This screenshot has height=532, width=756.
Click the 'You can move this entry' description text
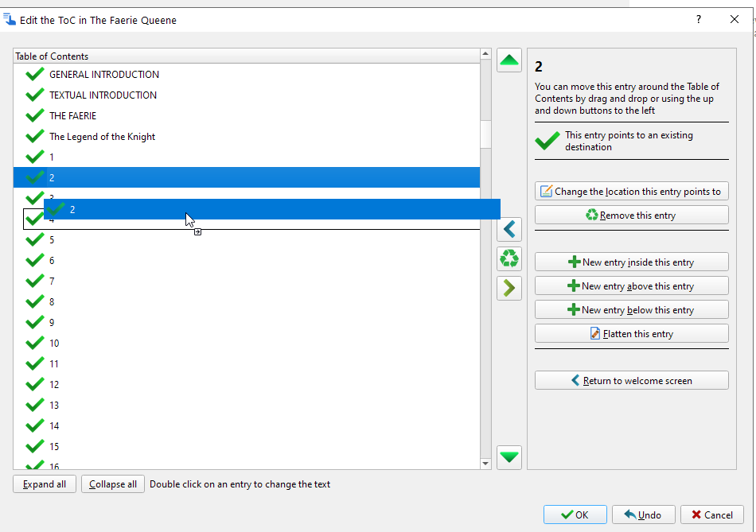click(x=627, y=99)
